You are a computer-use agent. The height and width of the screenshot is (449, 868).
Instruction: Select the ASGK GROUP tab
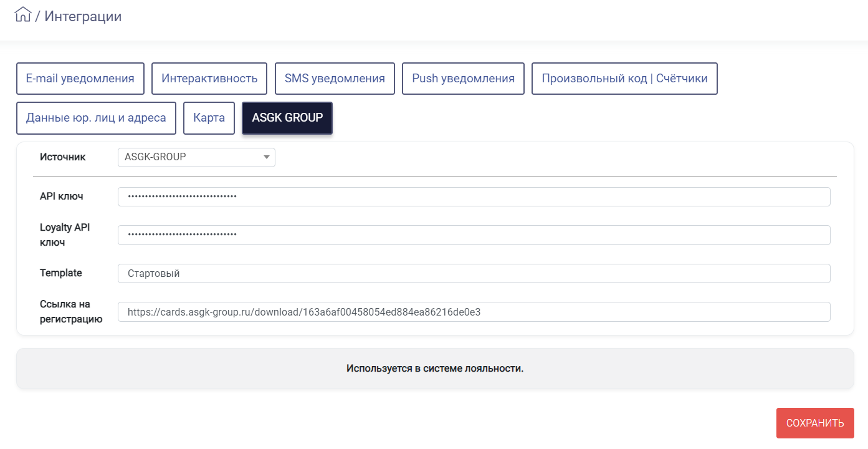(x=287, y=118)
